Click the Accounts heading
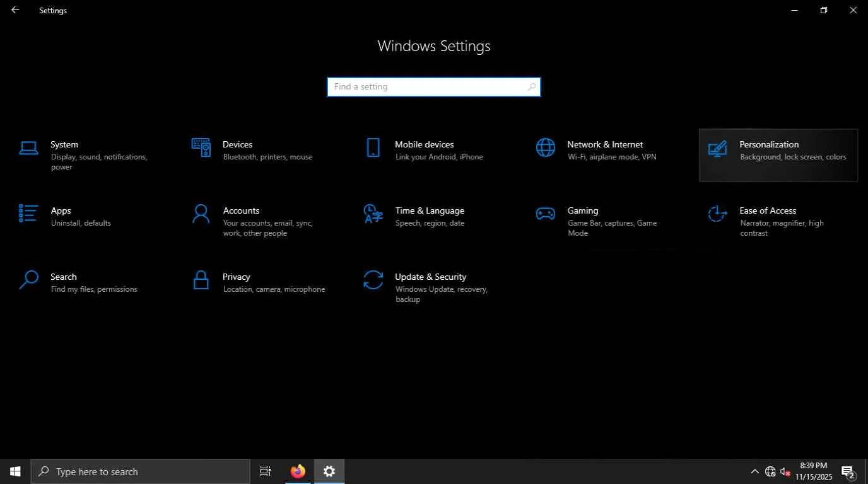The height and width of the screenshot is (484, 868). [241, 210]
